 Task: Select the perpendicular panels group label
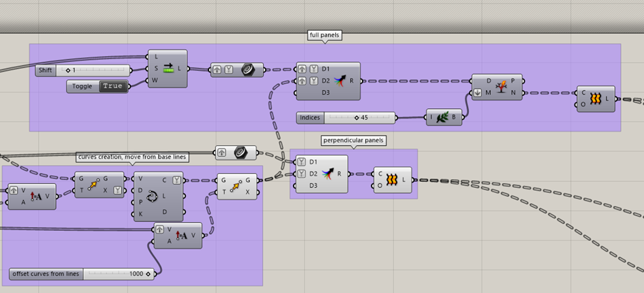(x=353, y=140)
